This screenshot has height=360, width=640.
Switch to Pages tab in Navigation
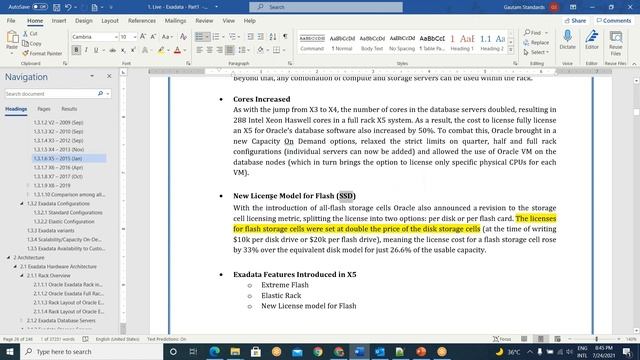[x=44, y=109]
